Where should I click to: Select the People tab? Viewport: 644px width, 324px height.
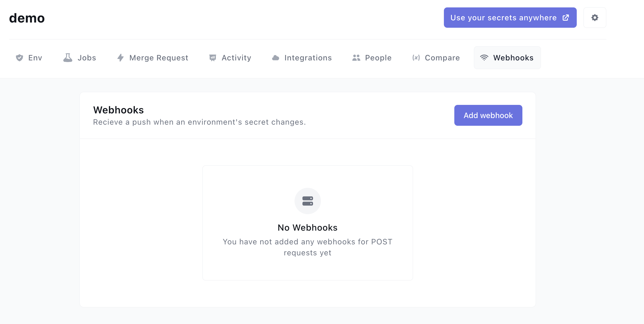click(378, 58)
